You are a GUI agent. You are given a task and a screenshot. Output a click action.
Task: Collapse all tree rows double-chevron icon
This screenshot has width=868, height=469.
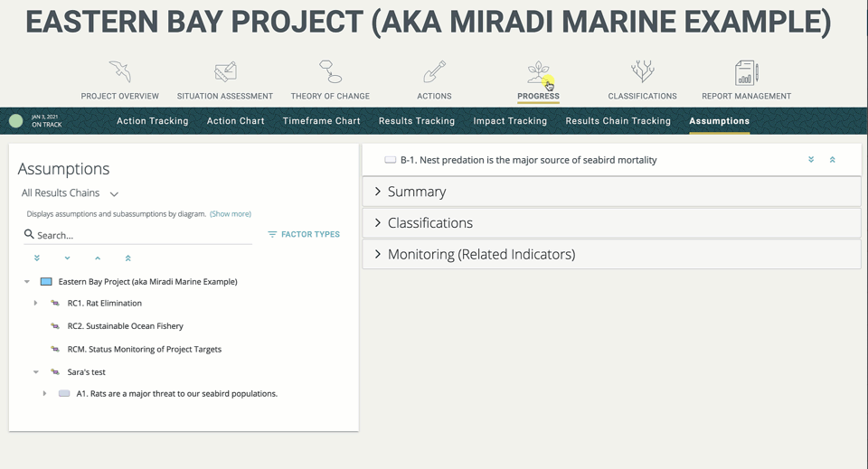pyautogui.click(x=127, y=258)
